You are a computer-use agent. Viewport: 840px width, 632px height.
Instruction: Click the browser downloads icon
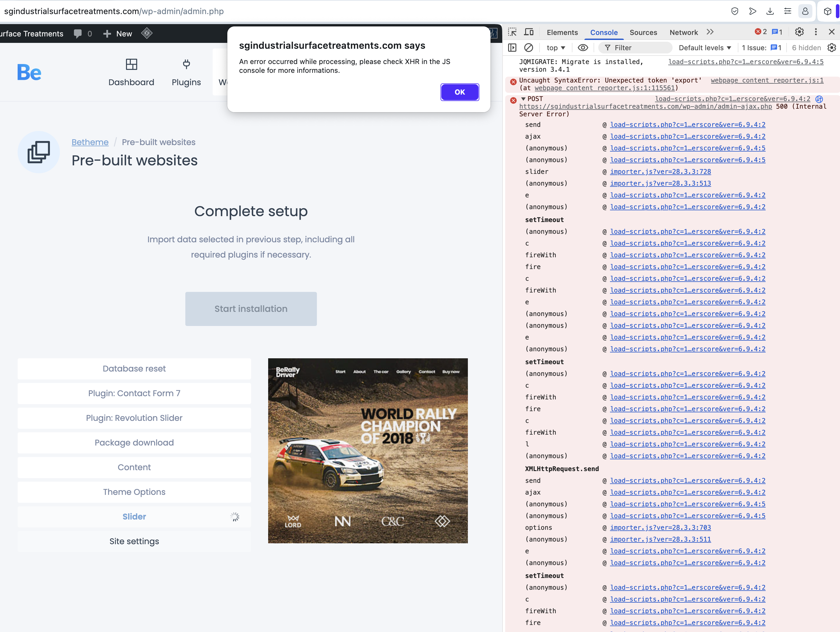(x=770, y=11)
